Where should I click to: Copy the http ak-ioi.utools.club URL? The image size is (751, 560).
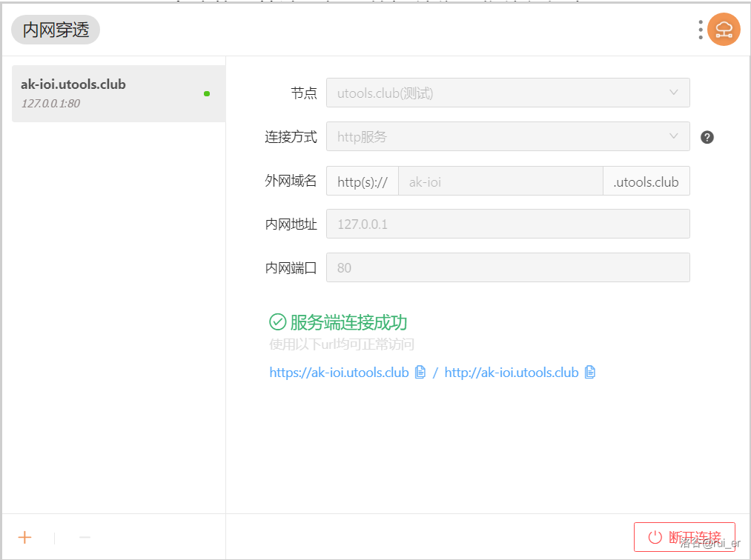click(590, 373)
